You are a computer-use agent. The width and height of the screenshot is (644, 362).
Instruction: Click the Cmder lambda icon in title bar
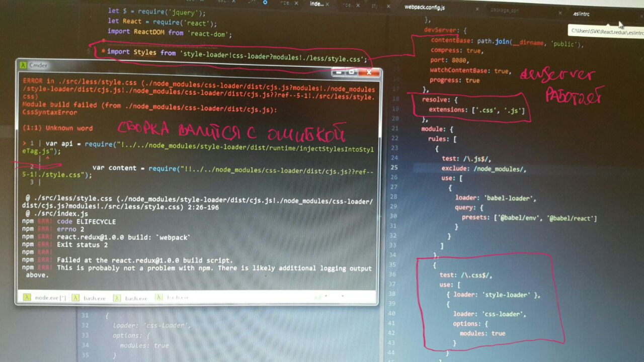[x=23, y=65]
